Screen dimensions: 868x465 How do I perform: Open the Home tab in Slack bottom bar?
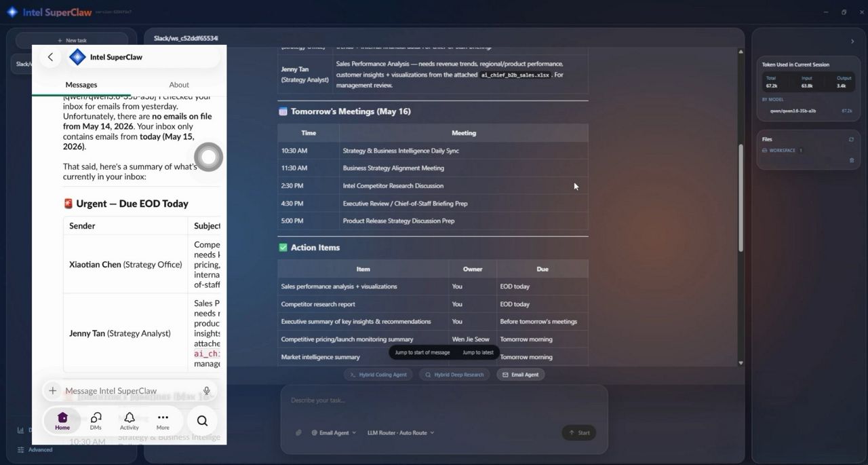[62, 421]
